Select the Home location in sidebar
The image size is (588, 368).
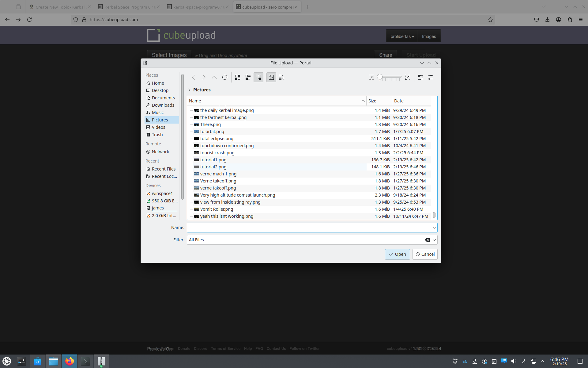point(158,83)
